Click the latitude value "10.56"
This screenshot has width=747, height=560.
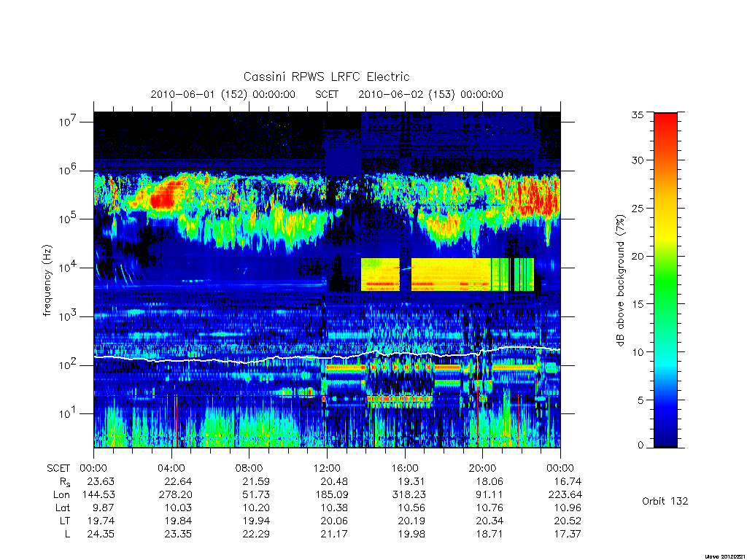411,507
